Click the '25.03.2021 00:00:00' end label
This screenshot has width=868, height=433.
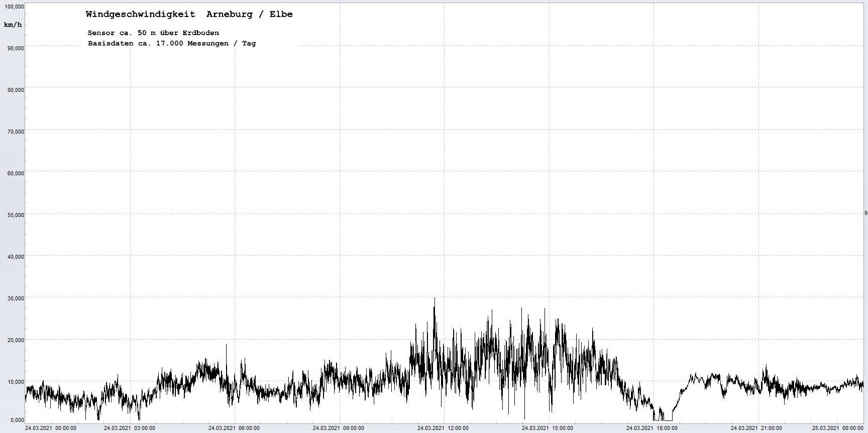click(838, 428)
